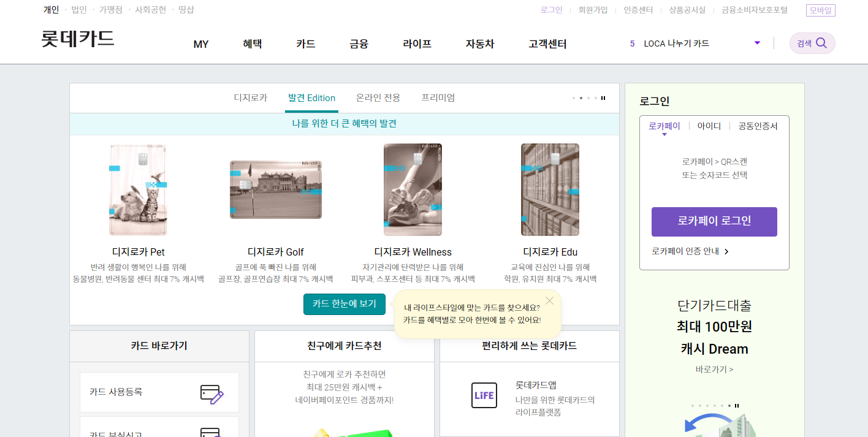Viewport: 868px width, 437px height.
Task: Select the 아이디 login method
Action: click(709, 126)
